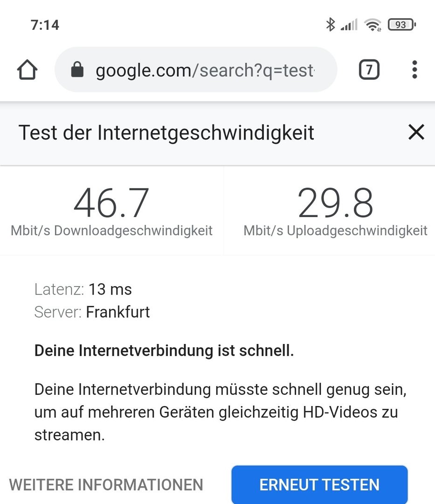Tap the padlock site security icon
This screenshot has height=504, width=435.
[x=77, y=70]
